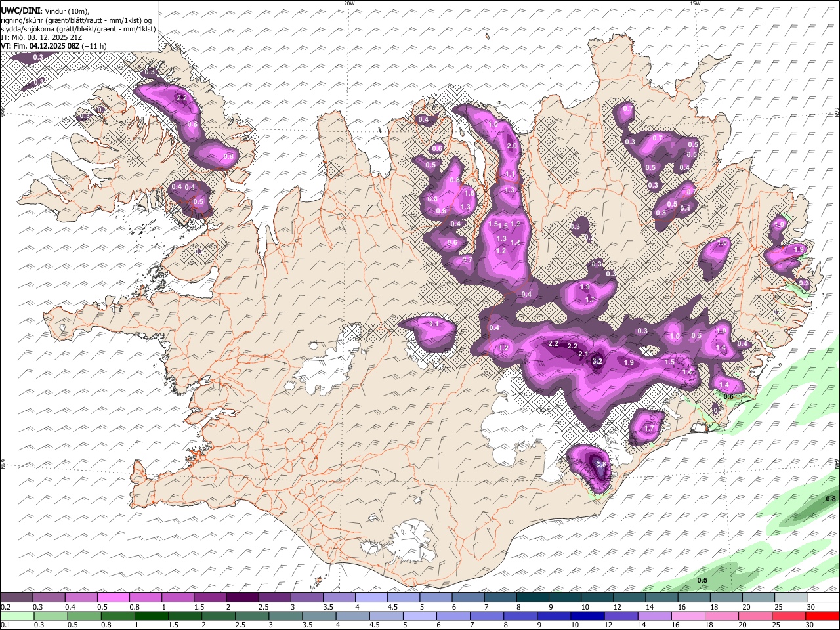840x630 pixels.
Task: Pick the upper scale swatch between 6 and 7
Action: click(468, 598)
